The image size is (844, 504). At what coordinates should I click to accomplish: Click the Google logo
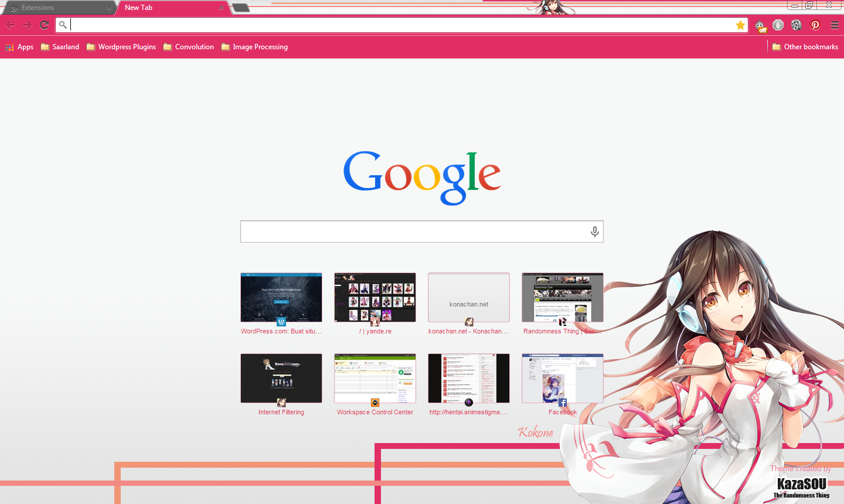(422, 178)
